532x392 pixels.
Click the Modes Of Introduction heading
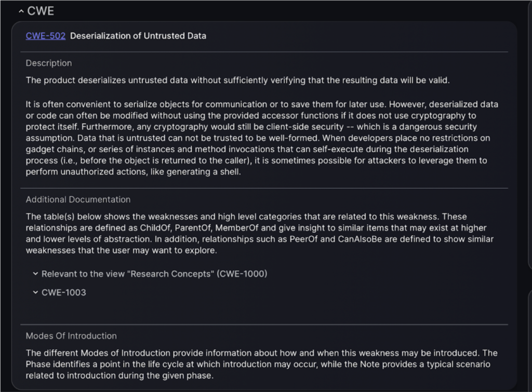click(71, 336)
